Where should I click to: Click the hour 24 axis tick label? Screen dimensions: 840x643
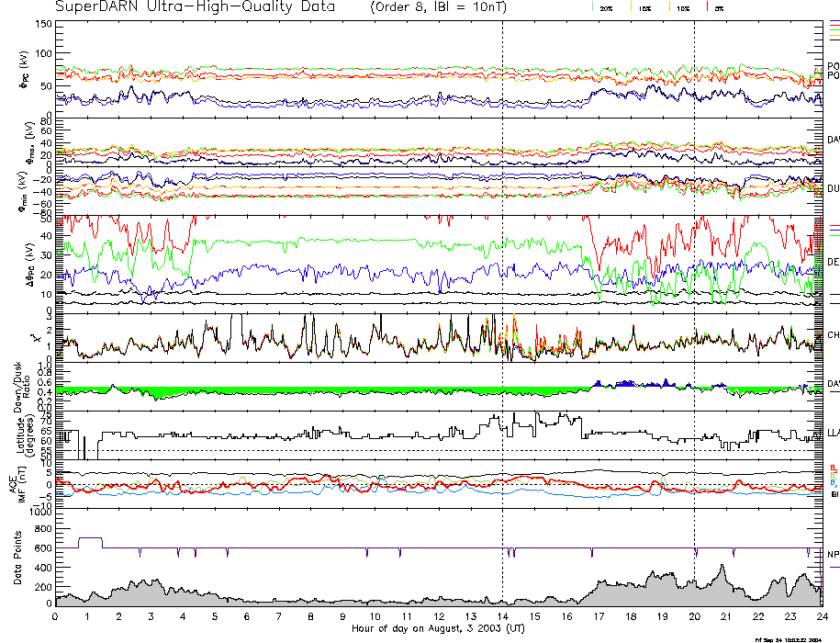(822, 617)
